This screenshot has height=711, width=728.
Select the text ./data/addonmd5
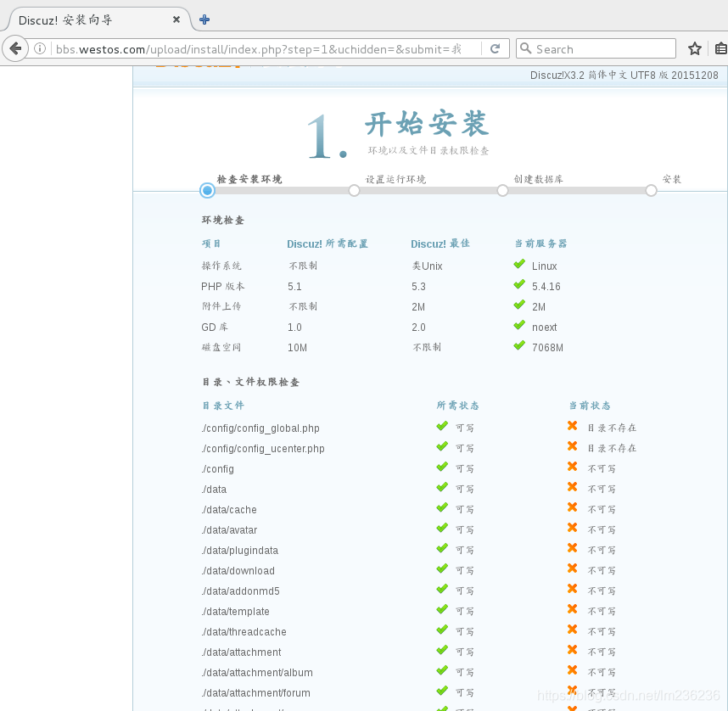click(x=240, y=591)
